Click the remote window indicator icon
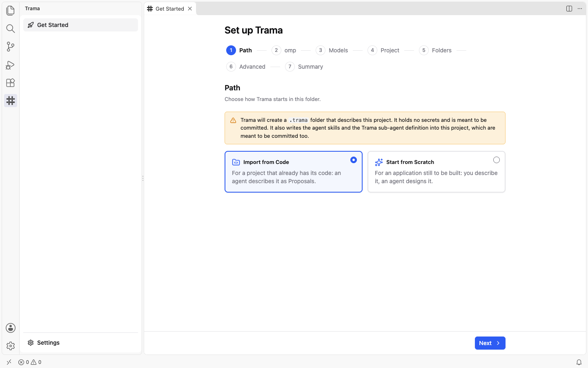This screenshot has width=588, height=368. [x=9, y=362]
